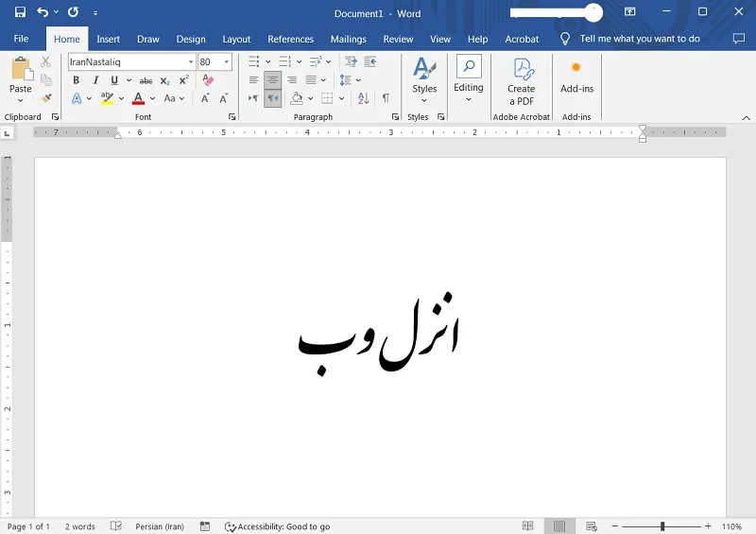
Task: Click Create a PDF button
Action: [522, 81]
